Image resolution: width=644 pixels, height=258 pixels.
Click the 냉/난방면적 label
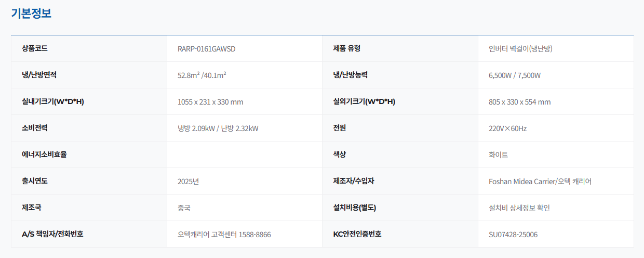coord(39,75)
